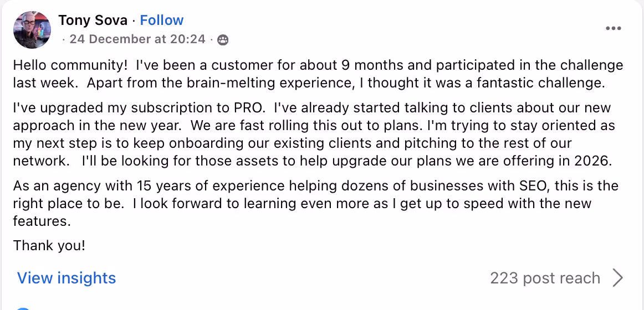
Task: Follow Tony Sova
Action: click(161, 20)
